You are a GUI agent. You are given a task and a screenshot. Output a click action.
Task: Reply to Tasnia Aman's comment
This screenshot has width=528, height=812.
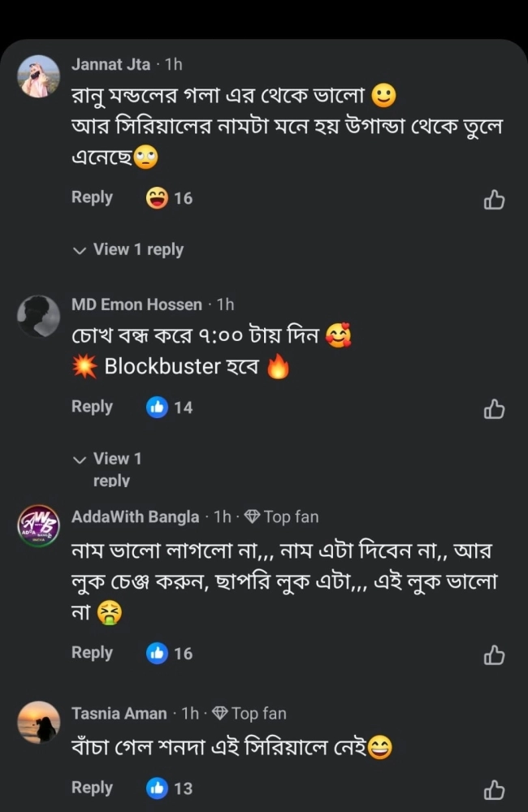click(92, 788)
